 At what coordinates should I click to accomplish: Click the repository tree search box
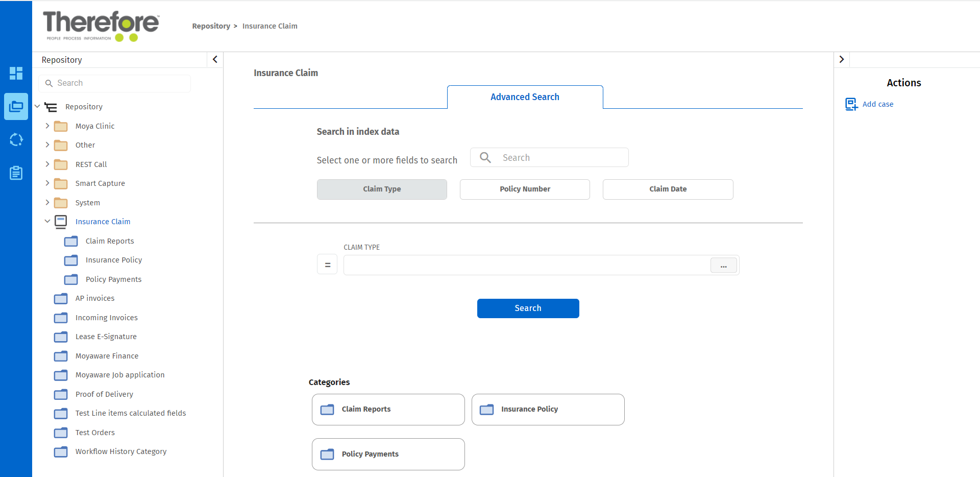pos(115,83)
